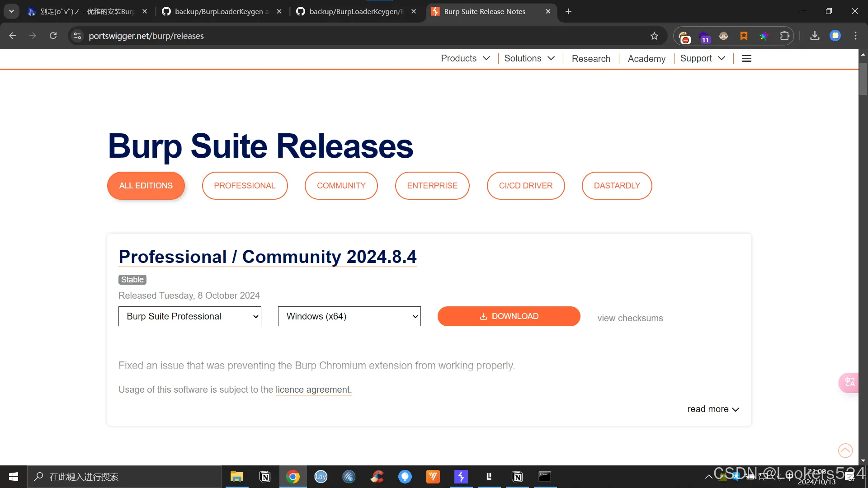The width and height of the screenshot is (868, 488).
Task: Open the licence agreement link
Action: 313,389
